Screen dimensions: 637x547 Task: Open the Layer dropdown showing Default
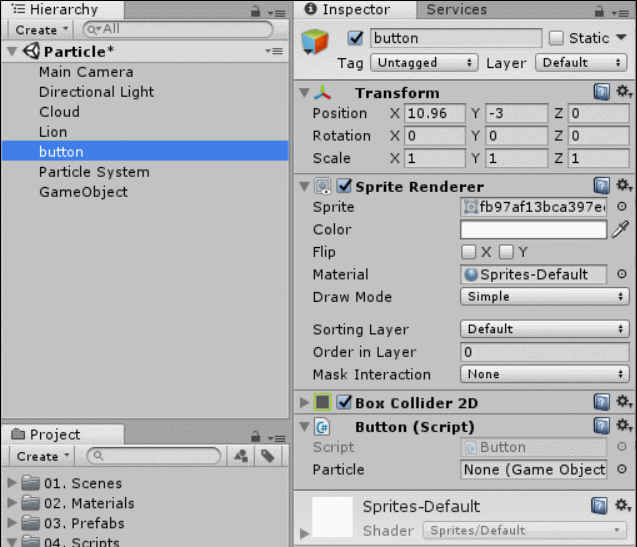581,63
